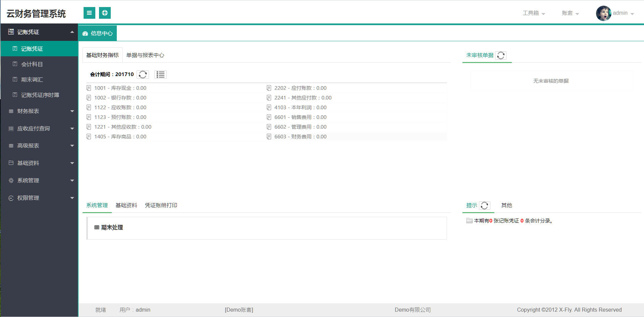Click the [Demo账套] status bar text

tap(239, 310)
